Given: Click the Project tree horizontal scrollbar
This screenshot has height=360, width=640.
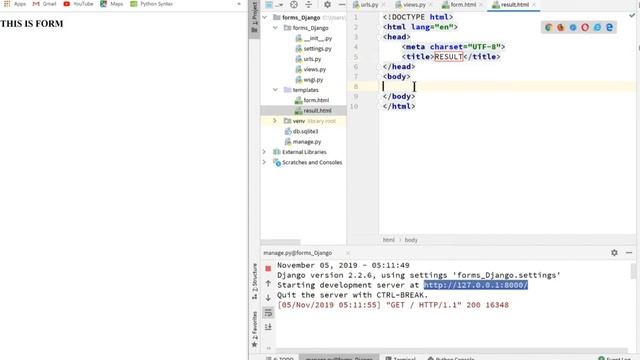Looking at the screenshot, I should coord(280,242).
